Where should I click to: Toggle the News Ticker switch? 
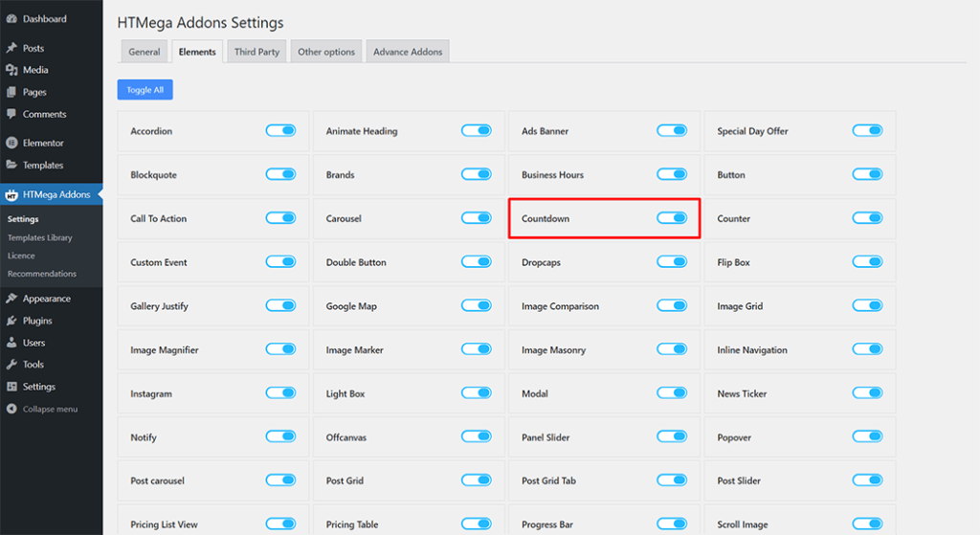(x=867, y=393)
